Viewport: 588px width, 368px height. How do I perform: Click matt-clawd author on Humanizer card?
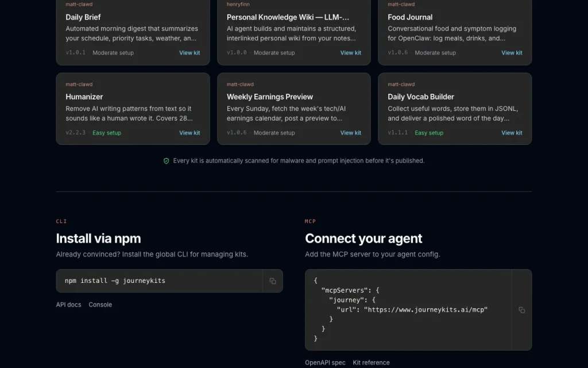click(79, 85)
